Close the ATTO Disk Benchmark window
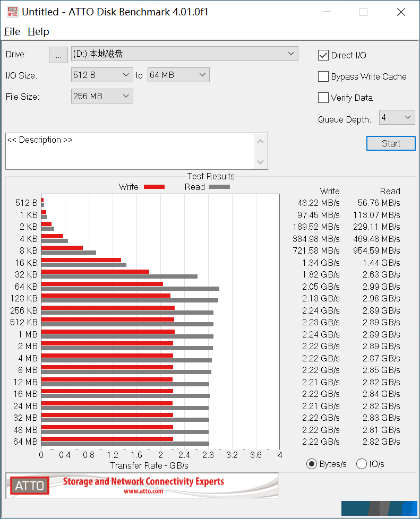The height and width of the screenshot is (519, 420). coord(401,12)
